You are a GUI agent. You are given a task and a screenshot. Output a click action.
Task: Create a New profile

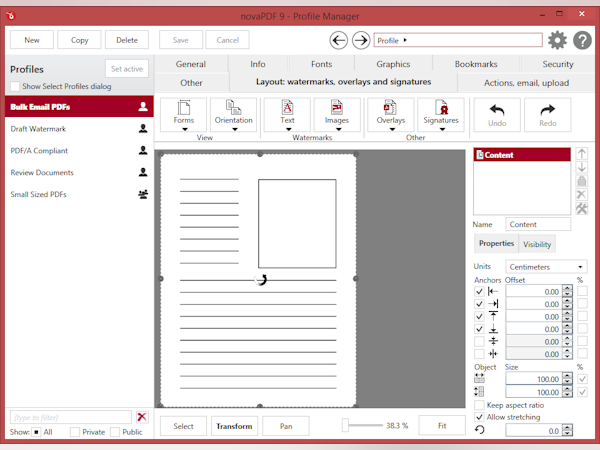coord(32,40)
